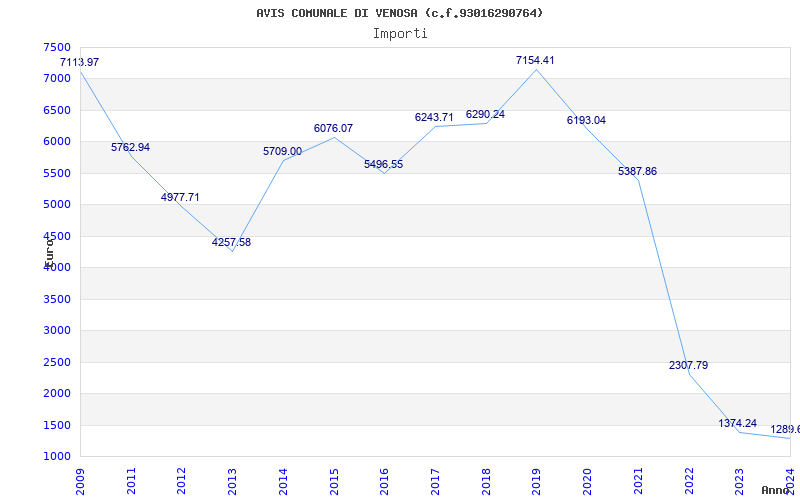The height and width of the screenshot is (500, 800).
Task: Select the 2013 year on x-axis
Action: click(x=232, y=477)
